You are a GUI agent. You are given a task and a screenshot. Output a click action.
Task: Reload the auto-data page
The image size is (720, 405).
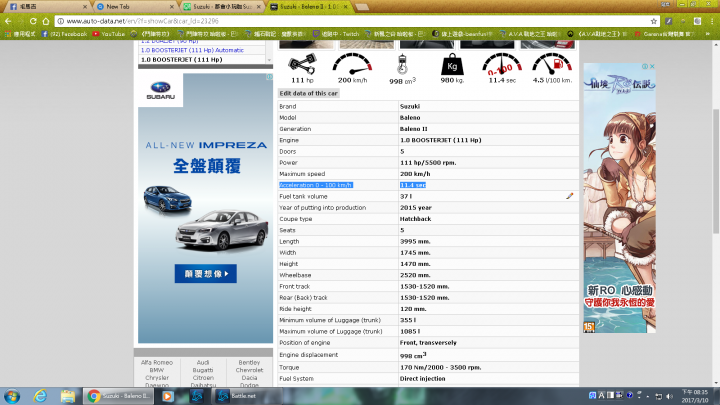33,21
